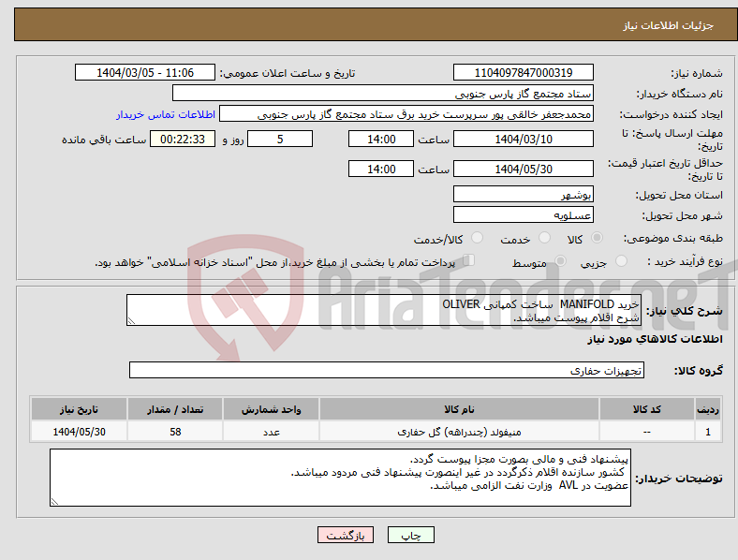Click the unit cell عدد
Viewport: 738px width, 560px height.
coord(271,432)
